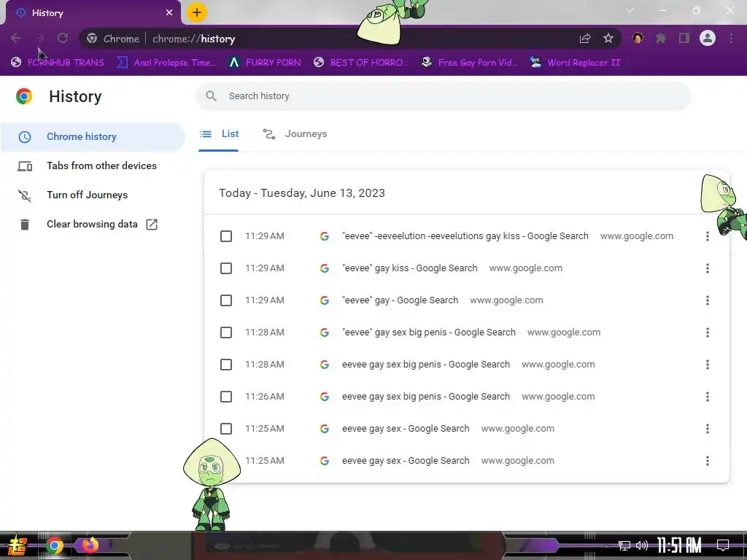Click the crossed-out icon beside Turn off Journeys
747x560 pixels.
pos(25,195)
